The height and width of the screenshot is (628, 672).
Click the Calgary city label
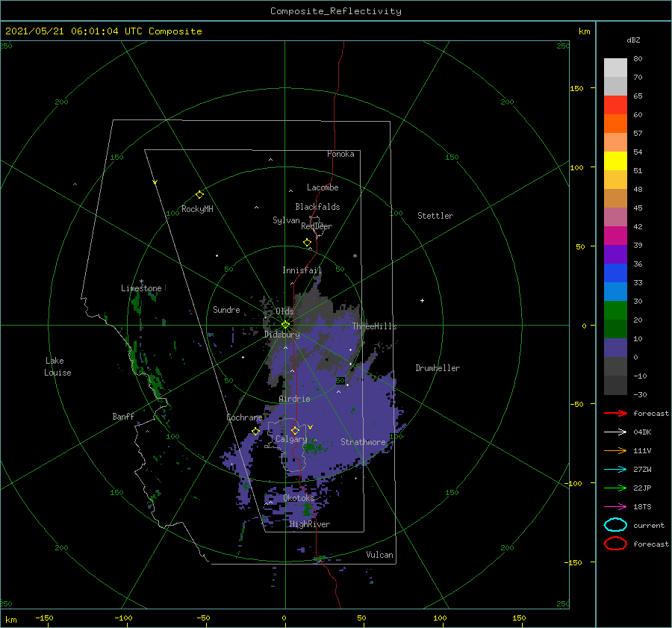291,439
